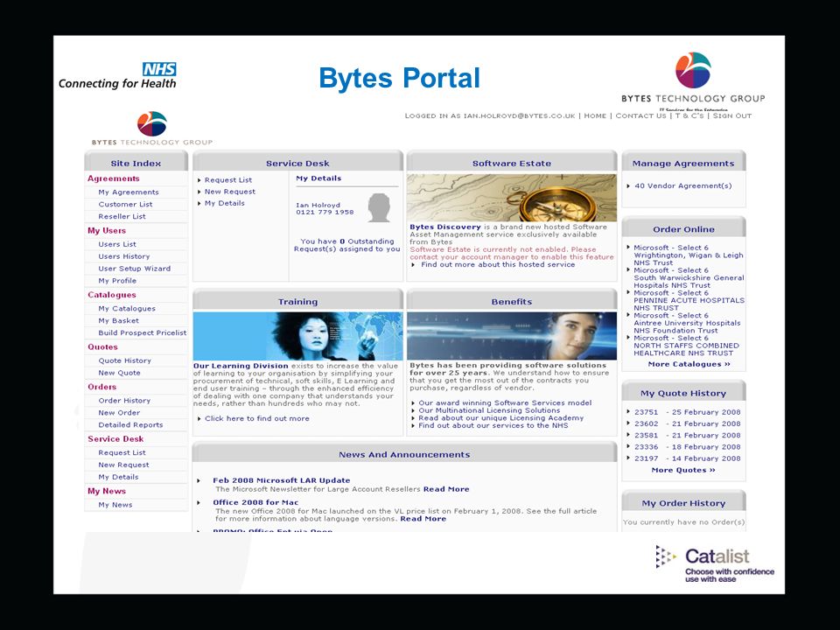
Task: Open quote 23197 from 14 February 2008
Action: 688,458
